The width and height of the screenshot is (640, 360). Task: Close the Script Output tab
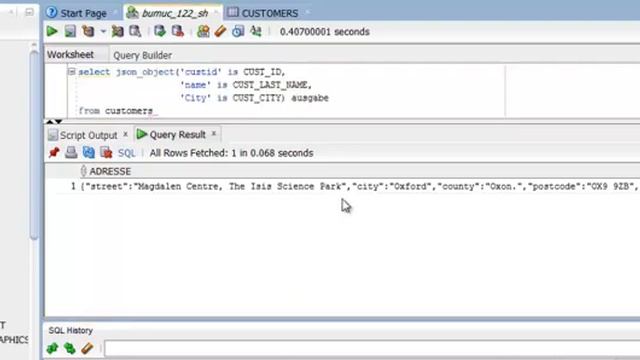coord(126,134)
